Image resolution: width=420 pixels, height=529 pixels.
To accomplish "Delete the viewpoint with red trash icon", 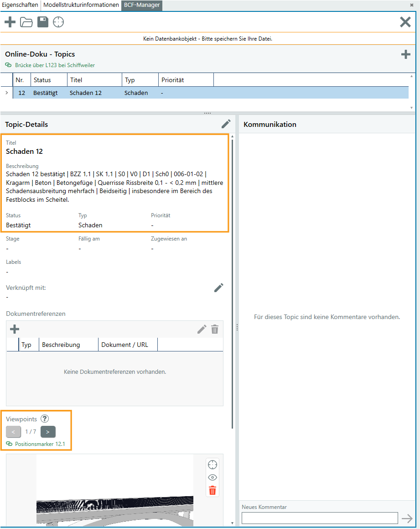I will [213, 490].
